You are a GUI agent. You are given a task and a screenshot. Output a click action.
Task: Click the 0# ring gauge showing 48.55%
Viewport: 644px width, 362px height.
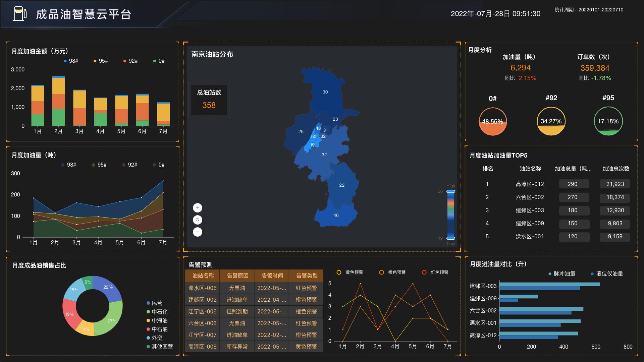click(492, 122)
